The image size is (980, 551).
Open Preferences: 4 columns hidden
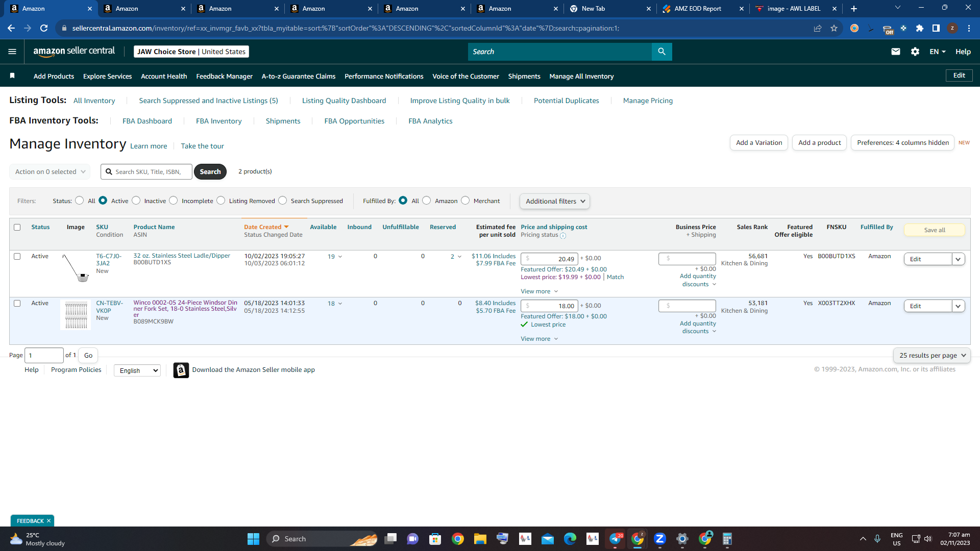coord(902,143)
